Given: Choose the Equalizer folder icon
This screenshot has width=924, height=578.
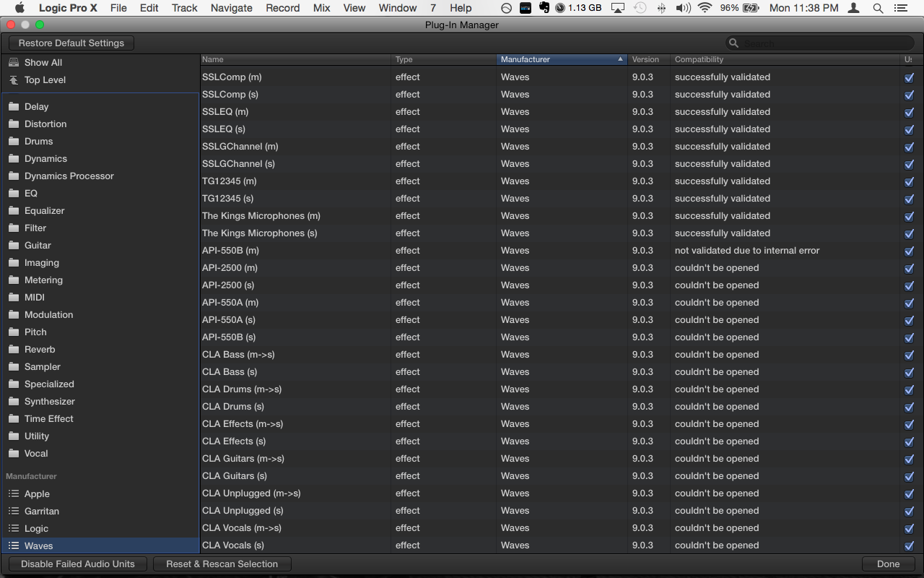Looking at the screenshot, I should tap(14, 210).
